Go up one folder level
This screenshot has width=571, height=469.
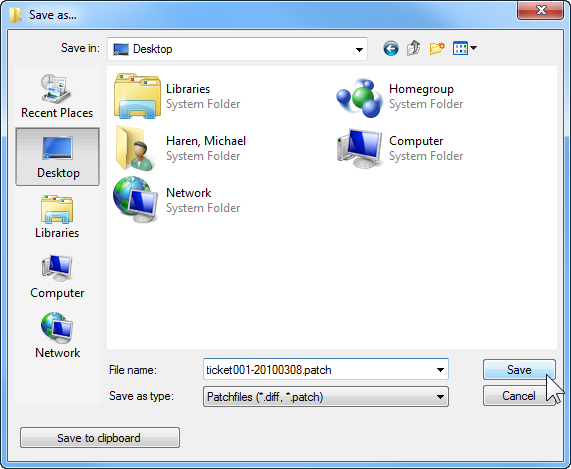click(x=414, y=48)
